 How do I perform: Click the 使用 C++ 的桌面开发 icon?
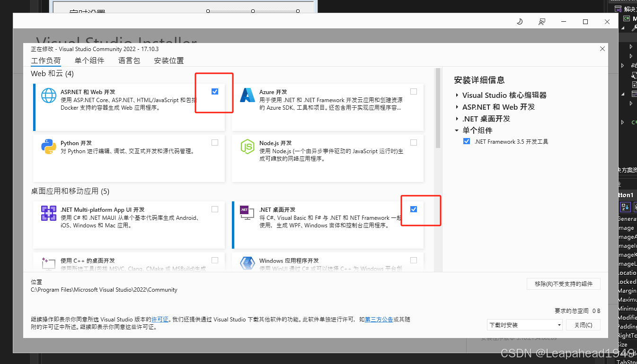49,264
